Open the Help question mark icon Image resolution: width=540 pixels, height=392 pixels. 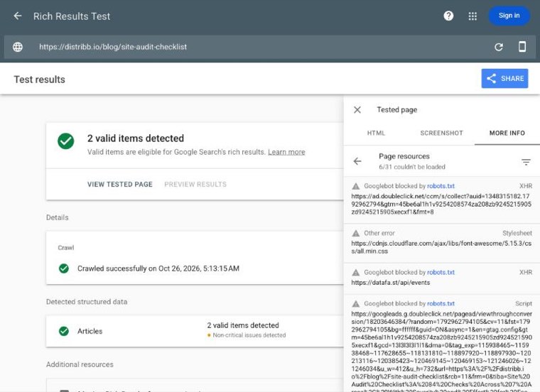point(448,16)
